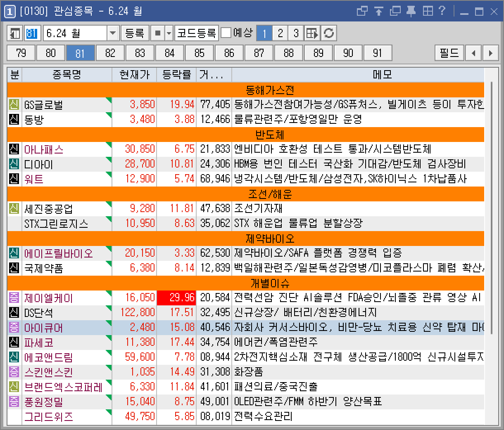This screenshot has height=430, width=504.
Task: Switch to group tab 80
Action: click(51, 53)
